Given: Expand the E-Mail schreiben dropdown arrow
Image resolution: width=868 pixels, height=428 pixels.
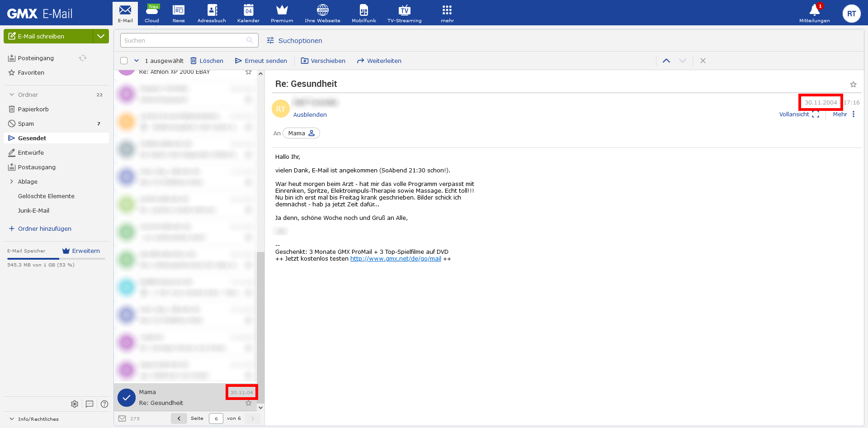Looking at the screenshot, I should (101, 36).
